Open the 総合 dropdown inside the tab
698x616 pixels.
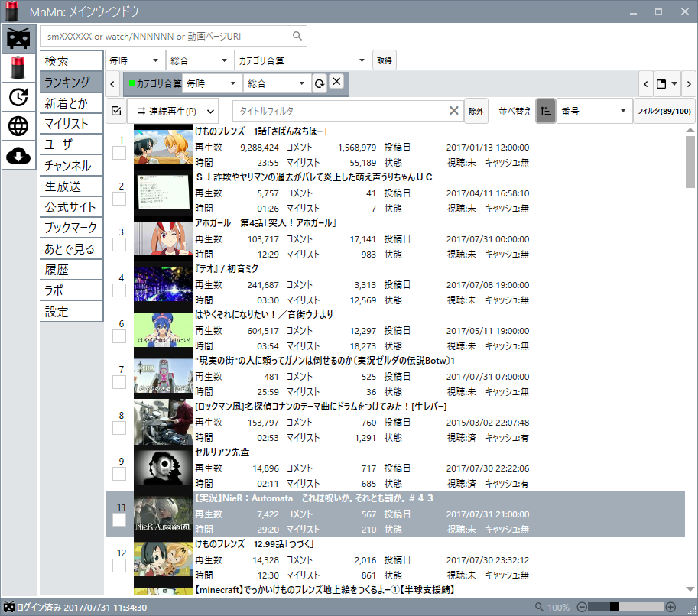click(277, 83)
